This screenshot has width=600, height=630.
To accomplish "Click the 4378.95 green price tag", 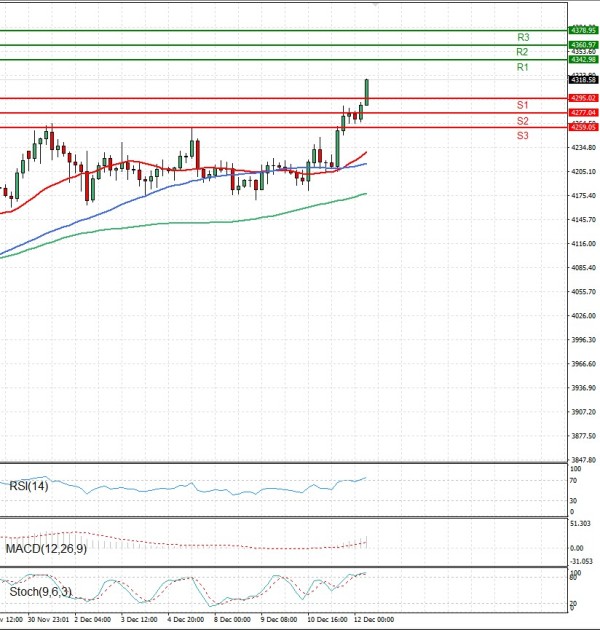I will click(x=582, y=30).
